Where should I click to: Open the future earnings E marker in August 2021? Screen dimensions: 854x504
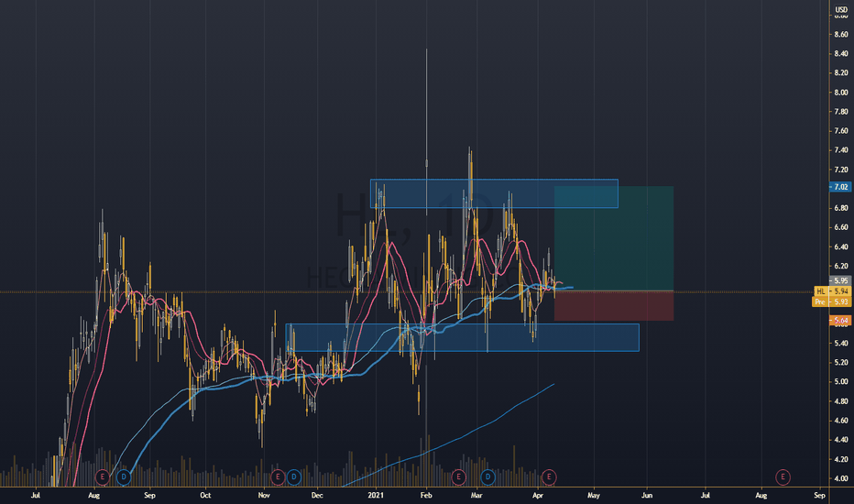pos(783,477)
